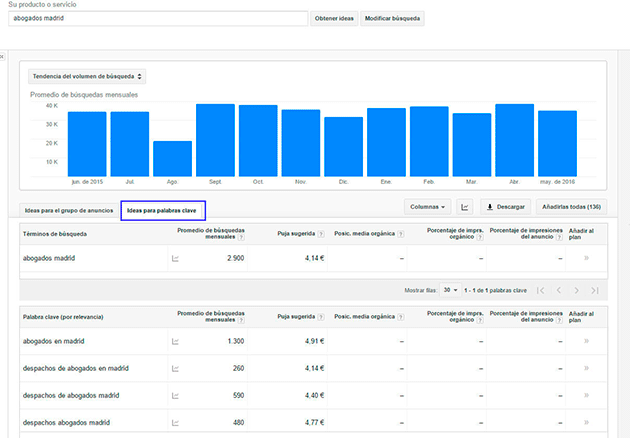Screen dimensions: 630x438
Task: Click trend chart icon for abogados en madrid
Action: pos(175,341)
